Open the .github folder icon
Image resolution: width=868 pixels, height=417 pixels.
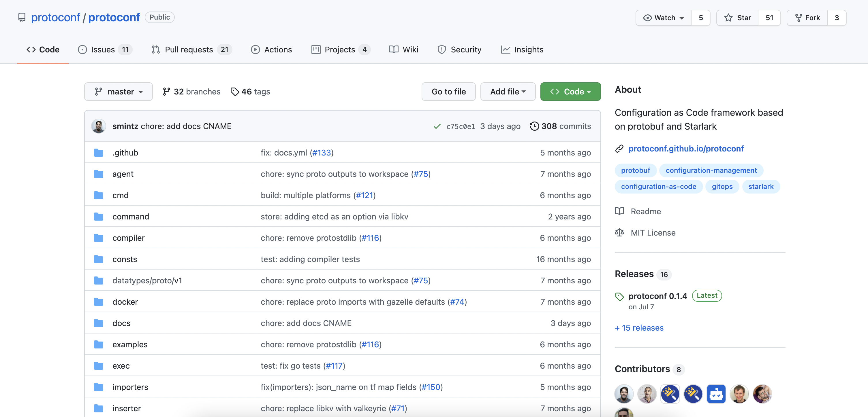click(x=98, y=153)
